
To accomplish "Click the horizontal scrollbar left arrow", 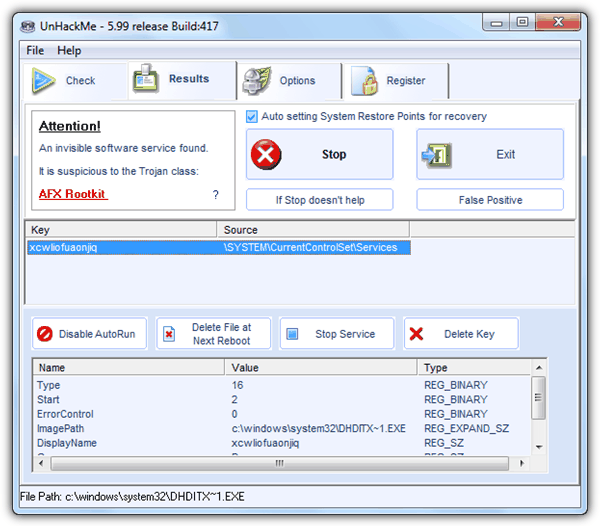I will [41, 463].
